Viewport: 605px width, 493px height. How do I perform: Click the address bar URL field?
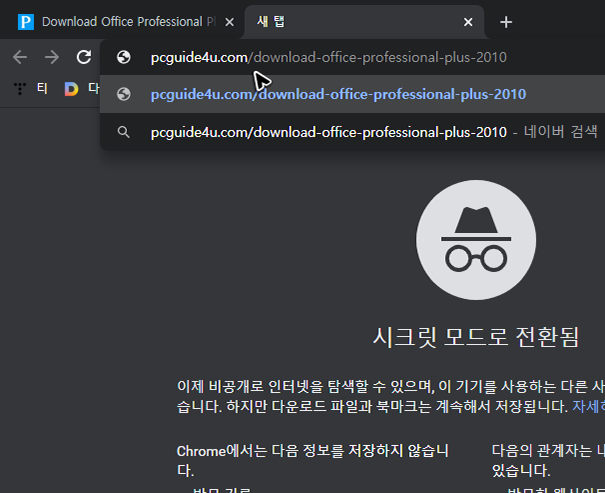[x=352, y=57]
